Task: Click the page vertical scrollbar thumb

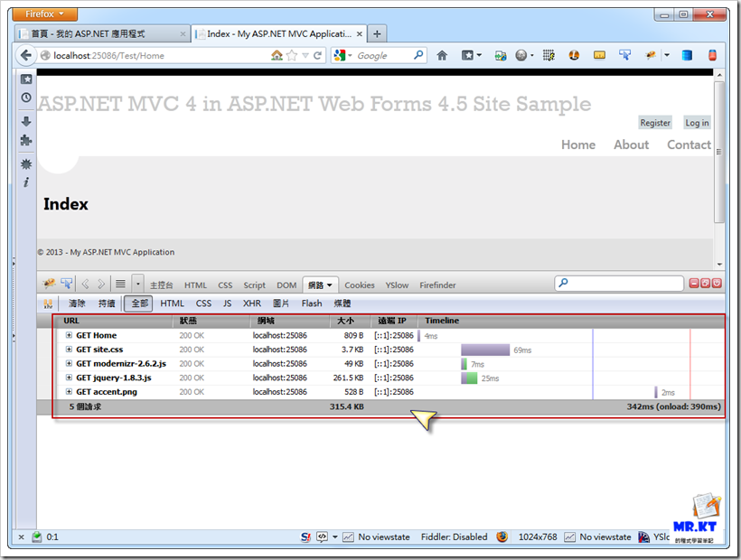Action: click(718, 152)
